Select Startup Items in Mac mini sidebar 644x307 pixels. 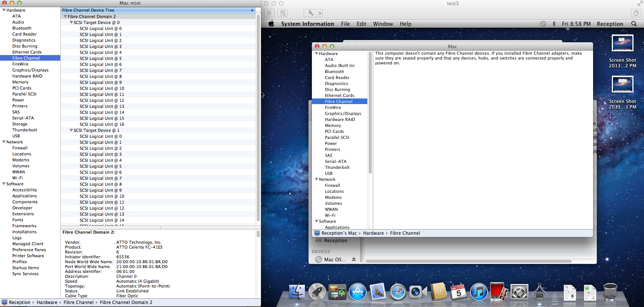25,268
